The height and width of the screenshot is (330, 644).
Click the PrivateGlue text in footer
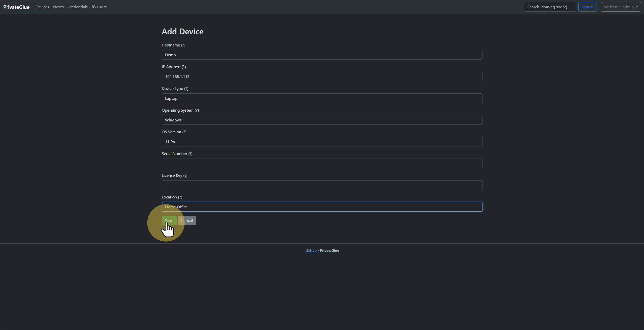(x=329, y=250)
